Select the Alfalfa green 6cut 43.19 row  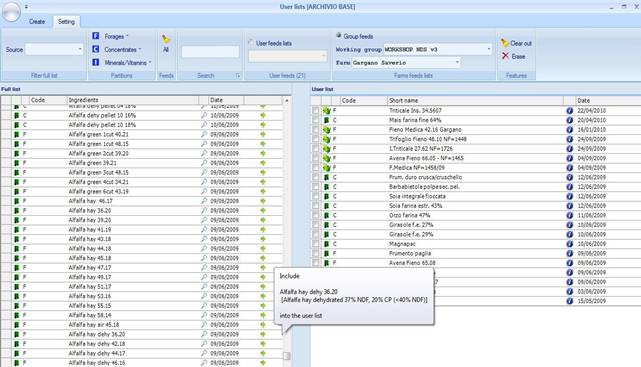[x=141, y=191]
